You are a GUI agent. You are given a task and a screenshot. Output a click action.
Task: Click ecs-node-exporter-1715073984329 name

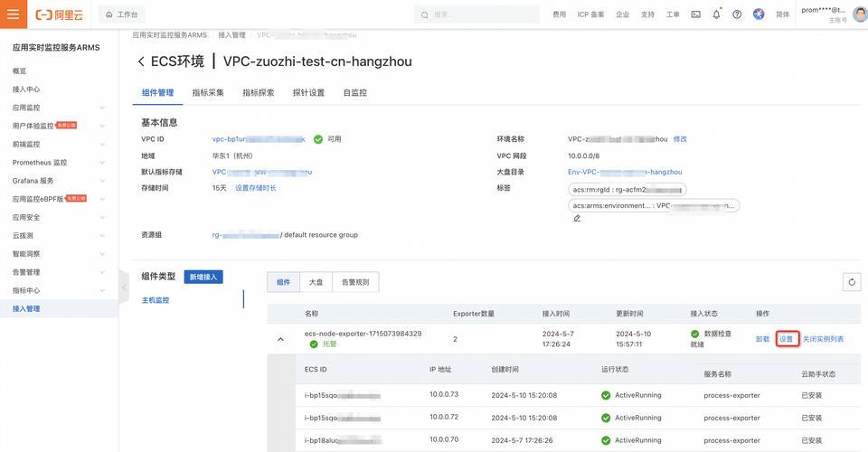(x=363, y=334)
